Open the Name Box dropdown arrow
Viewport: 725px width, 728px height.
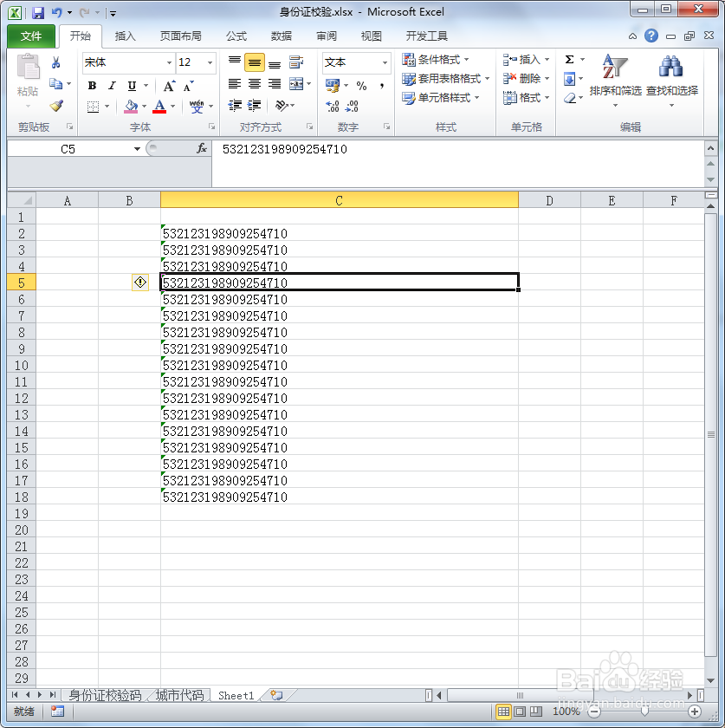[137, 149]
